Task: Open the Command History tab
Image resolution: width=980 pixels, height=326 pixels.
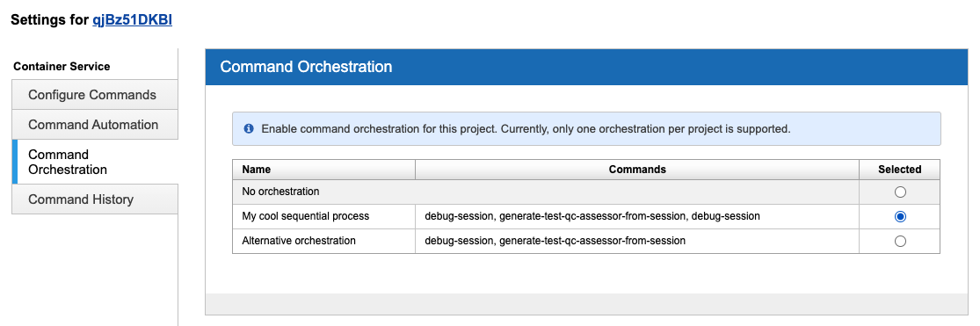Action: click(95, 199)
